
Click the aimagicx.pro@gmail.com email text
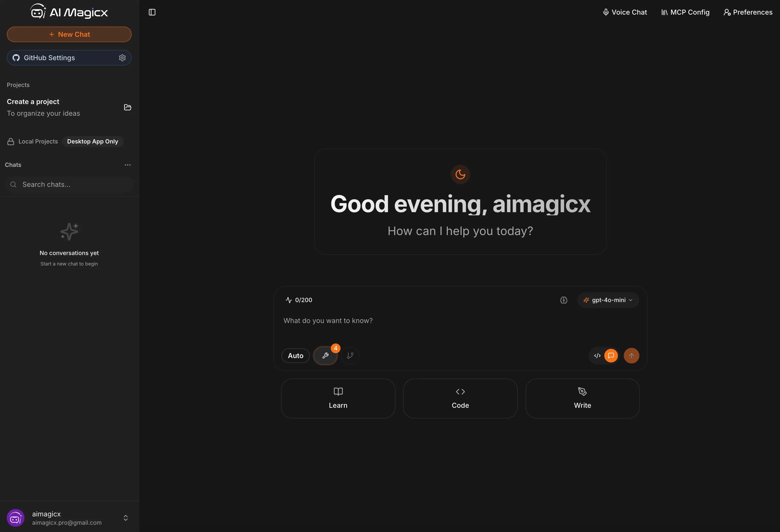[x=67, y=522]
